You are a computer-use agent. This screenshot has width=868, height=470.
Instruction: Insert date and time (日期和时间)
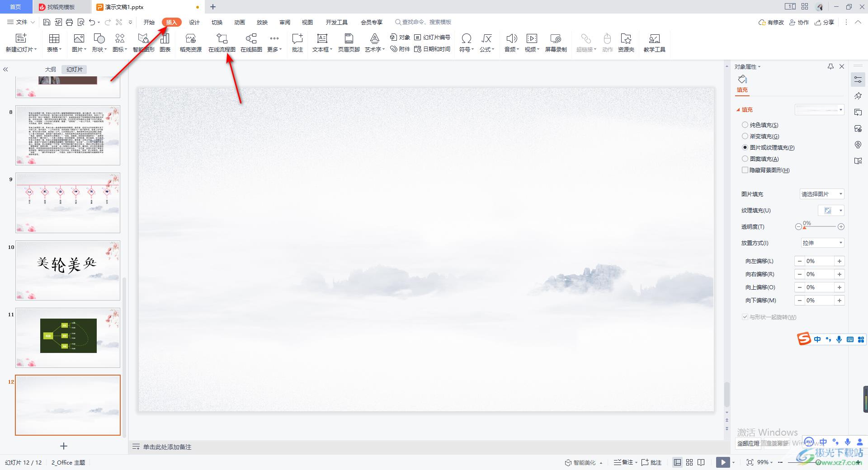tap(432, 49)
